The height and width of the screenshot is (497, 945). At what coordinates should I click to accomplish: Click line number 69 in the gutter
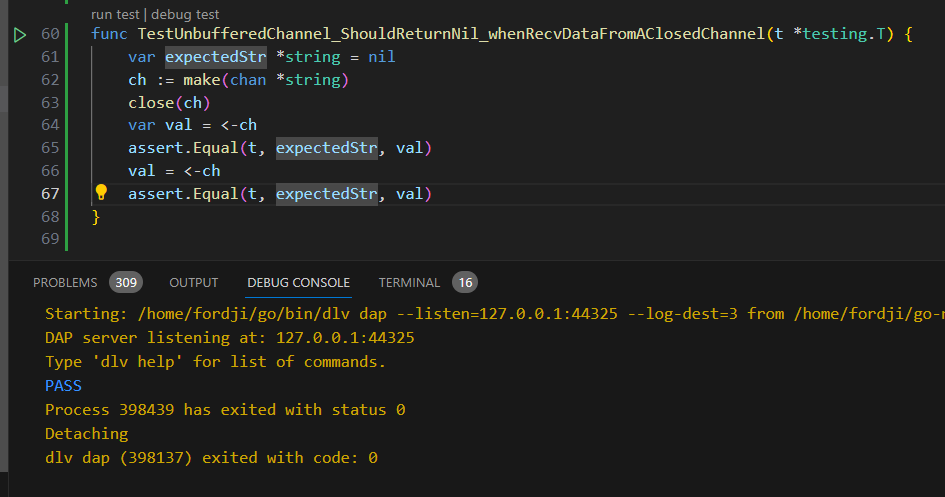pyautogui.click(x=50, y=239)
